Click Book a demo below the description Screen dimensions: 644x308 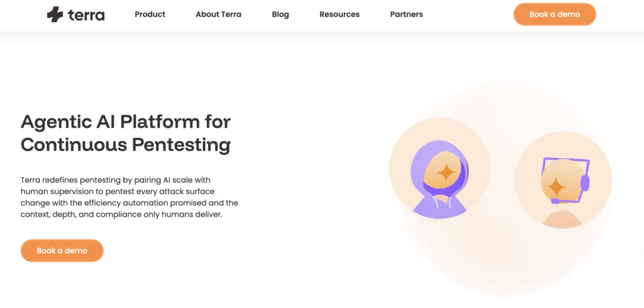tap(62, 251)
